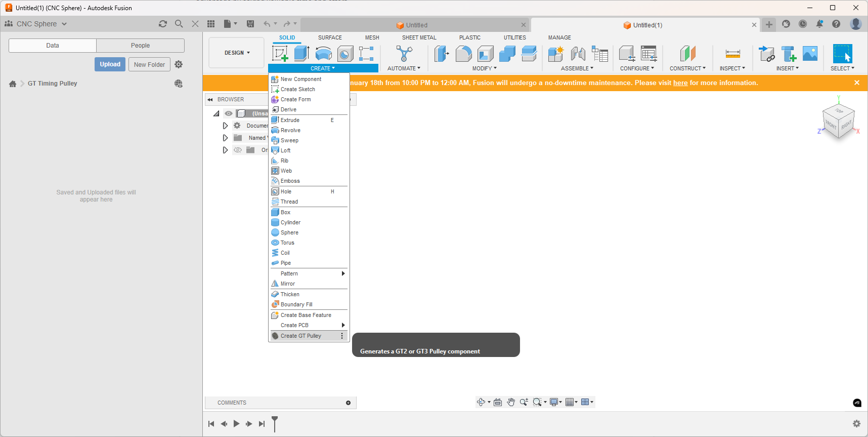868x437 pixels.
Task: Expand the Origin folder in browser
Action: (x=225, y=150)
